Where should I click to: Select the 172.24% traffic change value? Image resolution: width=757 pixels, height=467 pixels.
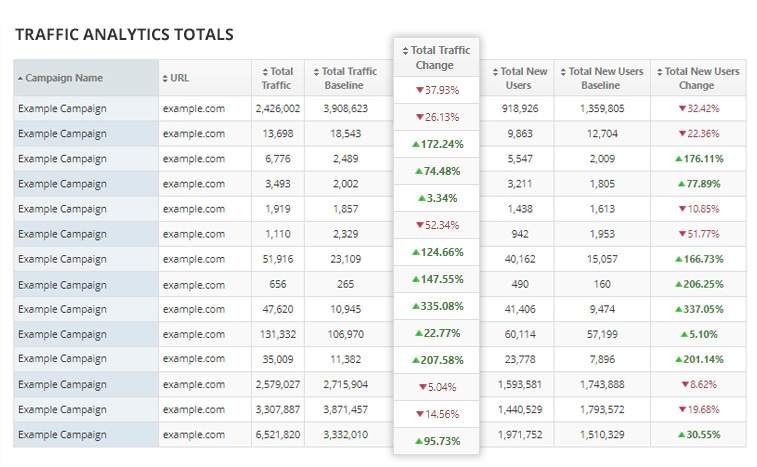(440, 144)
